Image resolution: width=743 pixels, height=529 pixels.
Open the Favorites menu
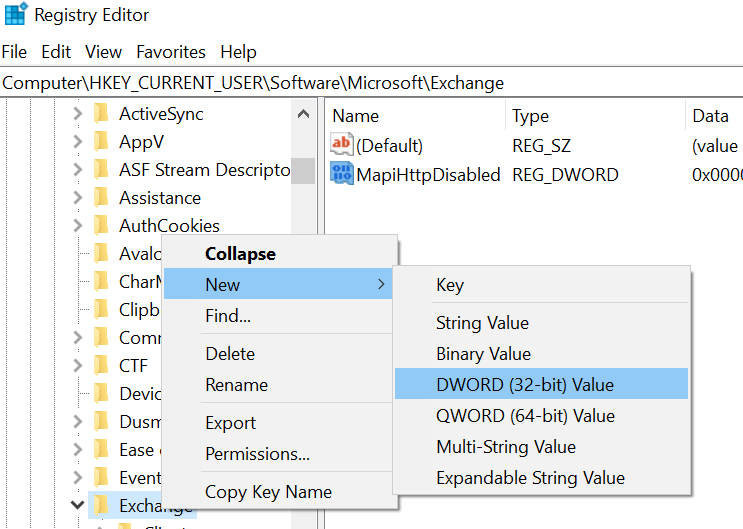point(171,52)
